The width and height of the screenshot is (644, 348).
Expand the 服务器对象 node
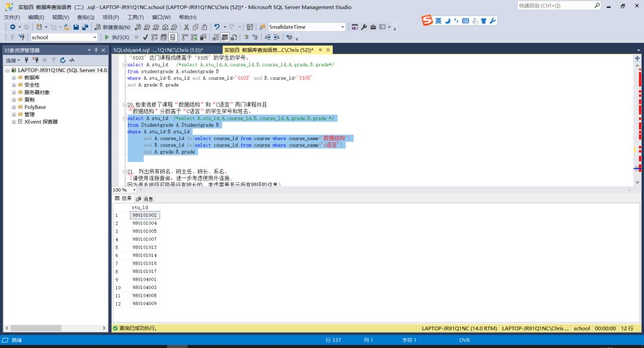click(14, 92)
